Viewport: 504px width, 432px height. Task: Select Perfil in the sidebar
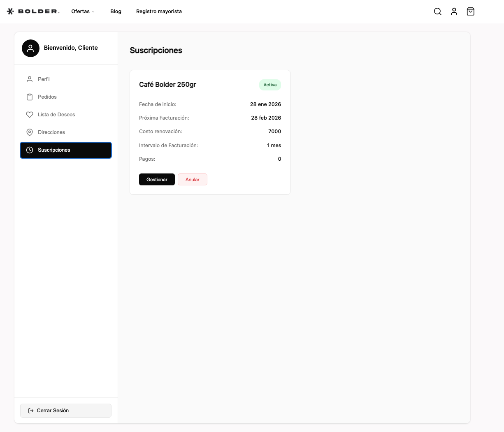tap(66, 79)
